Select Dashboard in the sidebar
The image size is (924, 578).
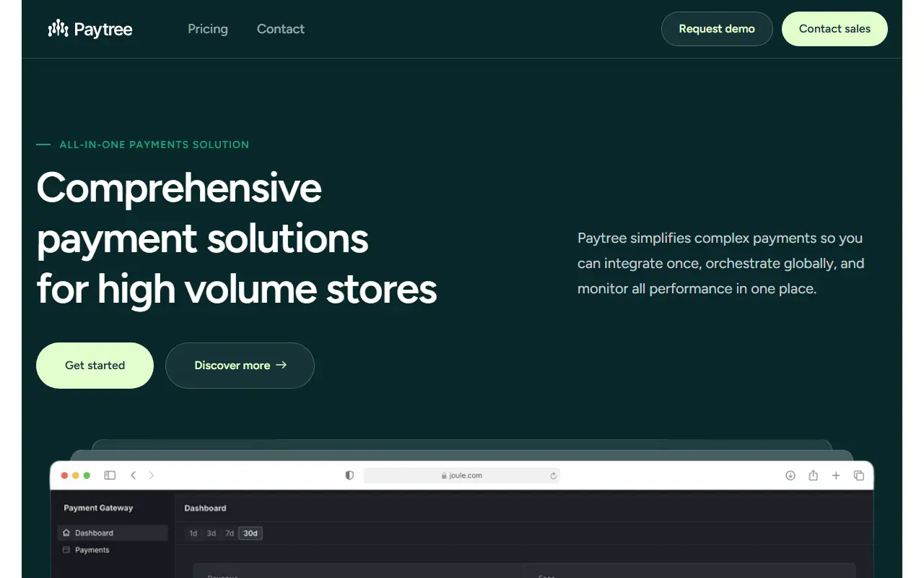[x=113, y=533]
